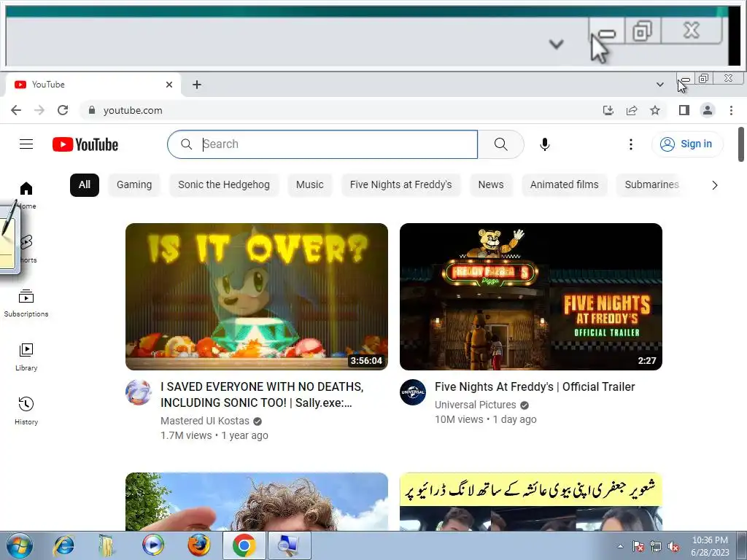Reload the youtube.com page
747x560 pixels.
[x=63, y=111]
